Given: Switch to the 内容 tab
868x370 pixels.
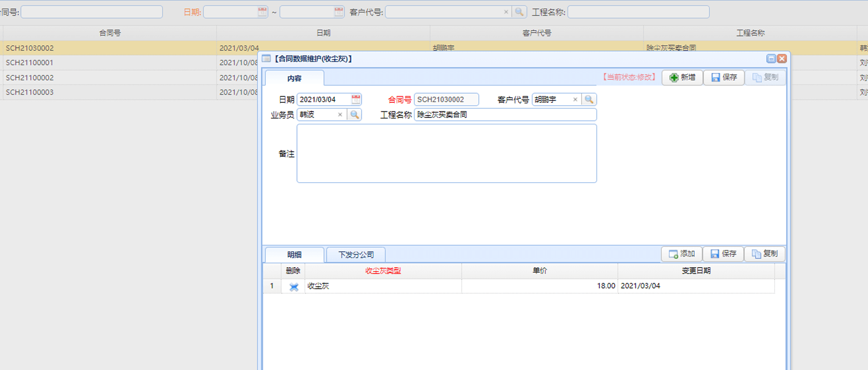Looking at the screenshot, I should 294,78.
